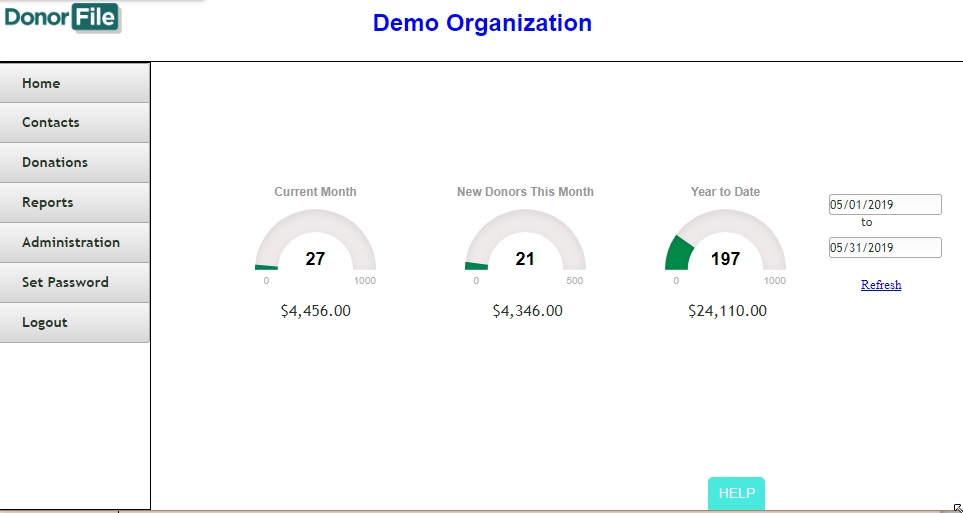Open the Donations menu
963x513 pixels.
[75, 163]
